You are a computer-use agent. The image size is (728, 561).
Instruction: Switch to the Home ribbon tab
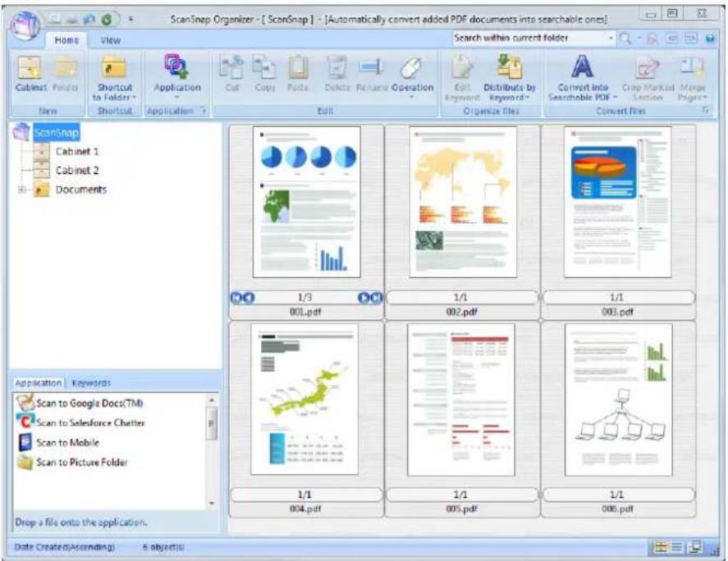click(x=66, y=40)
